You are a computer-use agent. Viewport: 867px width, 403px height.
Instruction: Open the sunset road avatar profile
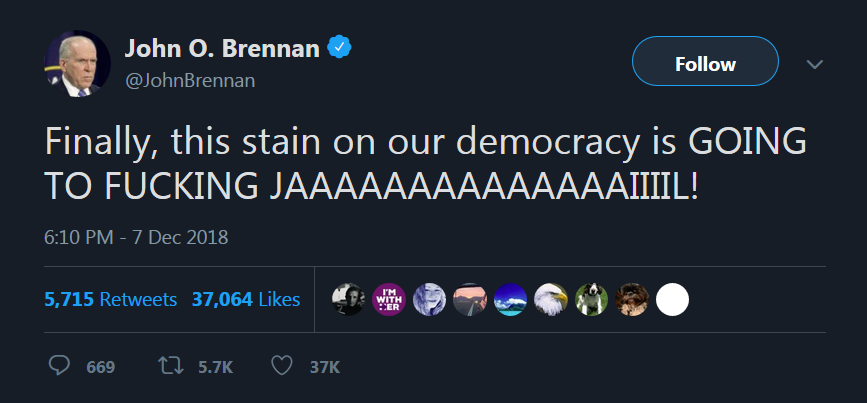470,300
